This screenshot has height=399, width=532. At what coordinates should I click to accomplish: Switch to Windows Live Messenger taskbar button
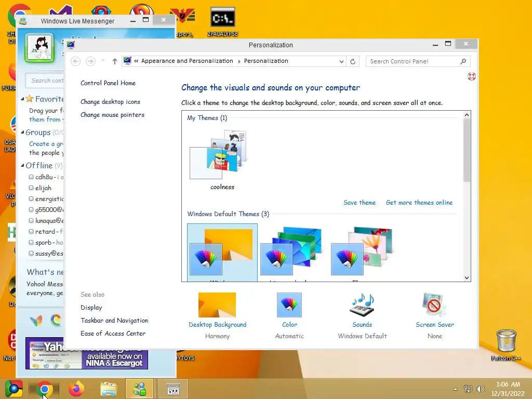point(140,389)
